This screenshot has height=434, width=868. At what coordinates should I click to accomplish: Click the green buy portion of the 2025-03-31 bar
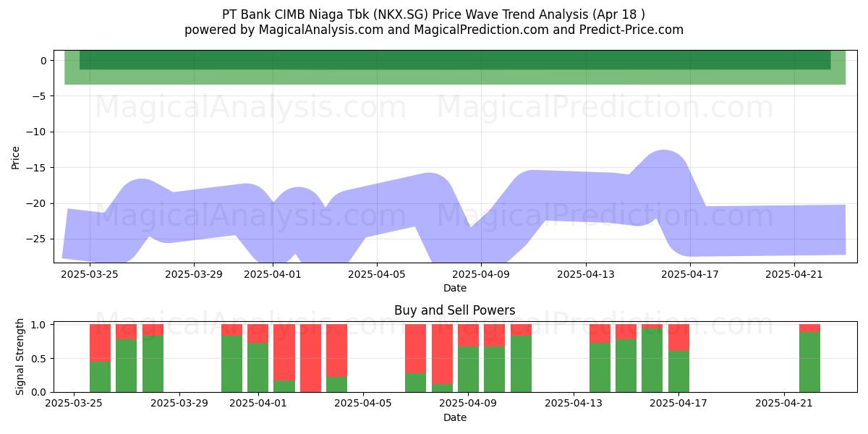coord(231,364)
